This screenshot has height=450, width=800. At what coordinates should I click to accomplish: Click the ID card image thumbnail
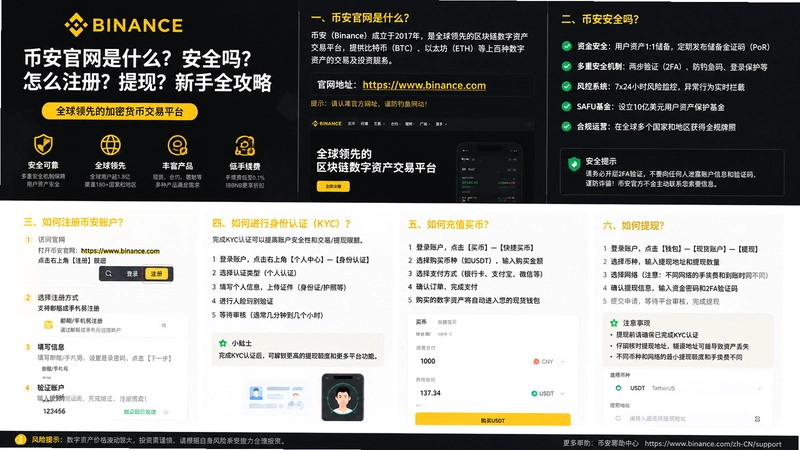[x=276, y=396]
